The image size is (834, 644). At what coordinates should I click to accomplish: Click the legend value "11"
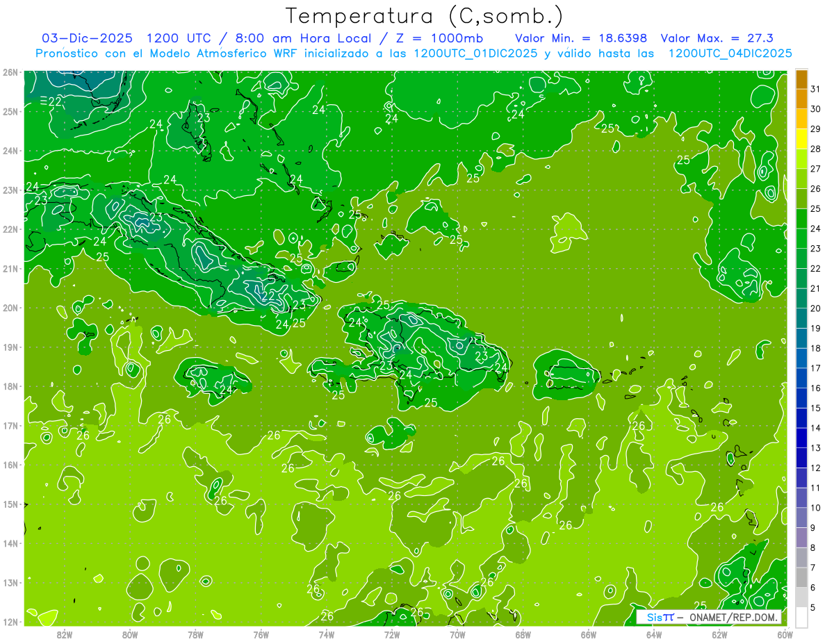[816, 488]
